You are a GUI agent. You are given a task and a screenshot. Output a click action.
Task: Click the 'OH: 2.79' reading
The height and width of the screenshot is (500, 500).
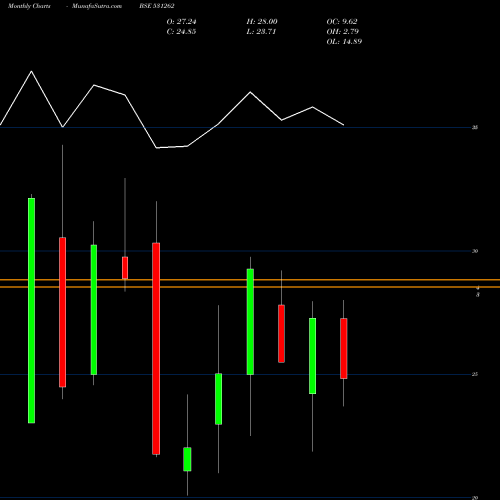(x=342, y=32)
